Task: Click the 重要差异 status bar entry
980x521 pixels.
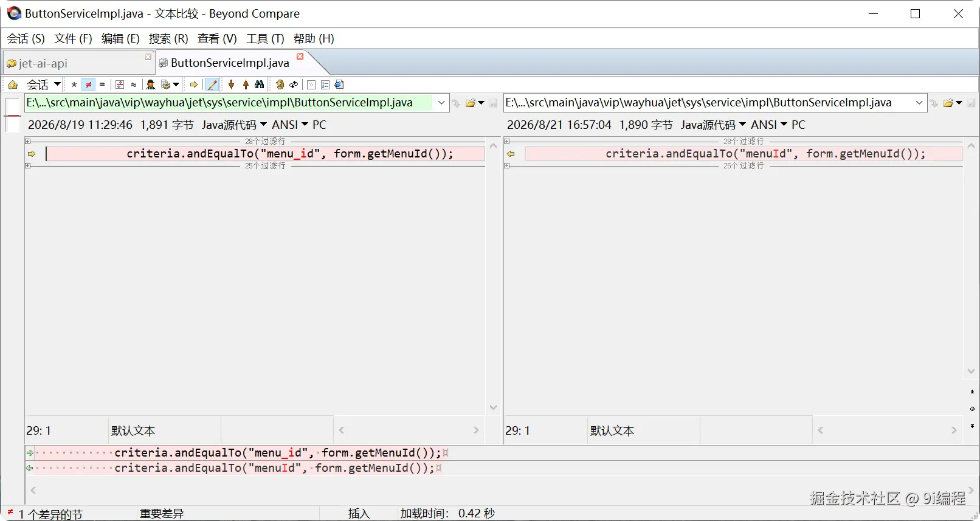Action: (162, 514)
